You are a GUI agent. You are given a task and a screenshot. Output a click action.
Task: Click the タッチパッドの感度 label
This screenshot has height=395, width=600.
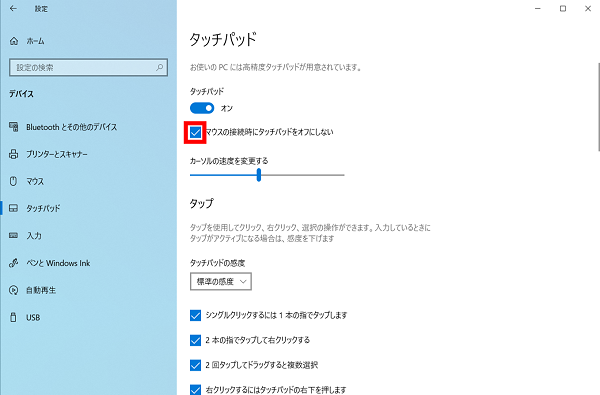coord(217,263)
